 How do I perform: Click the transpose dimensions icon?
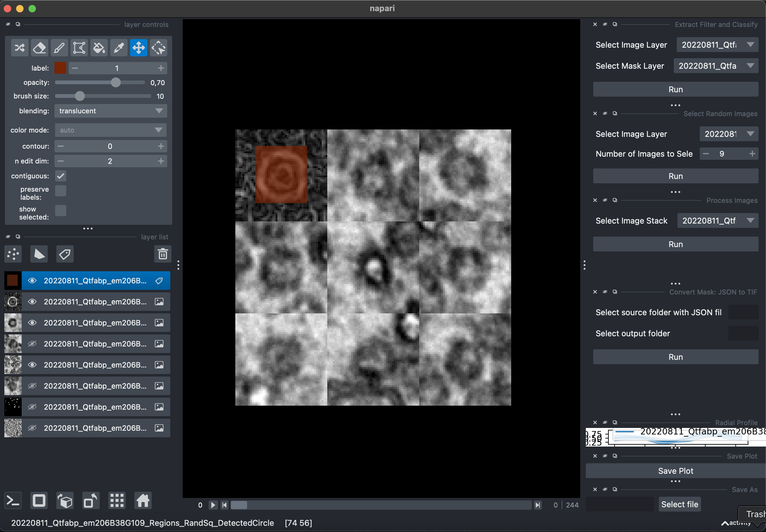91,500
